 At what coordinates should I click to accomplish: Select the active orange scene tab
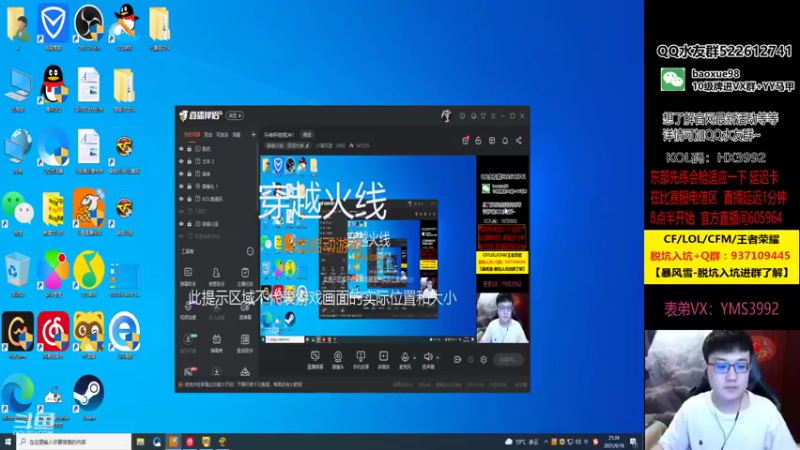coord(192,135)
